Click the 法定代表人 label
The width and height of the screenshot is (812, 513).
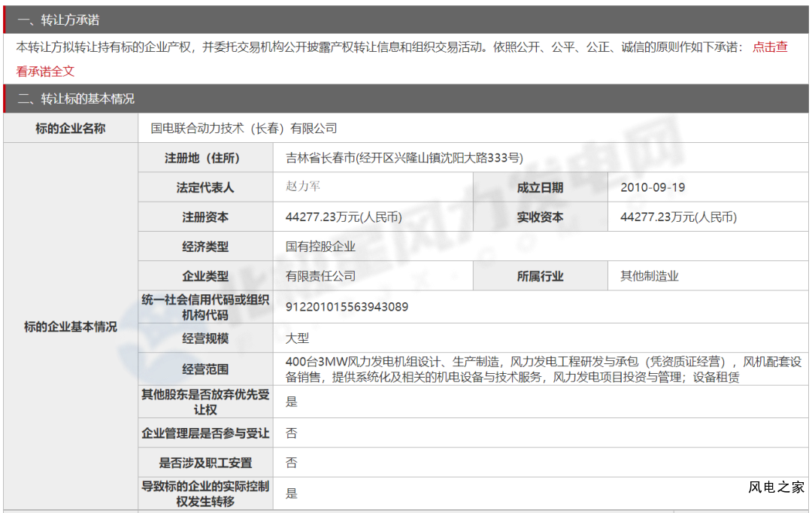(205, 187)
